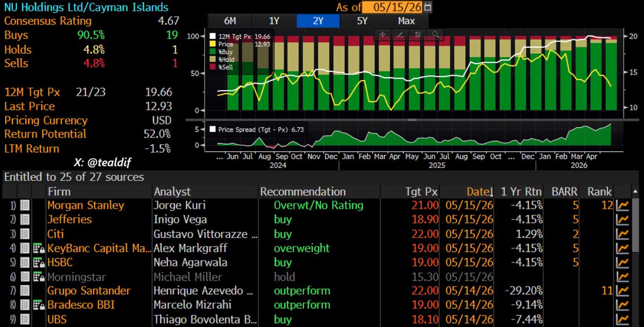Sort table by BARR column header
This screenshot has width=644, height=327.
563,191
